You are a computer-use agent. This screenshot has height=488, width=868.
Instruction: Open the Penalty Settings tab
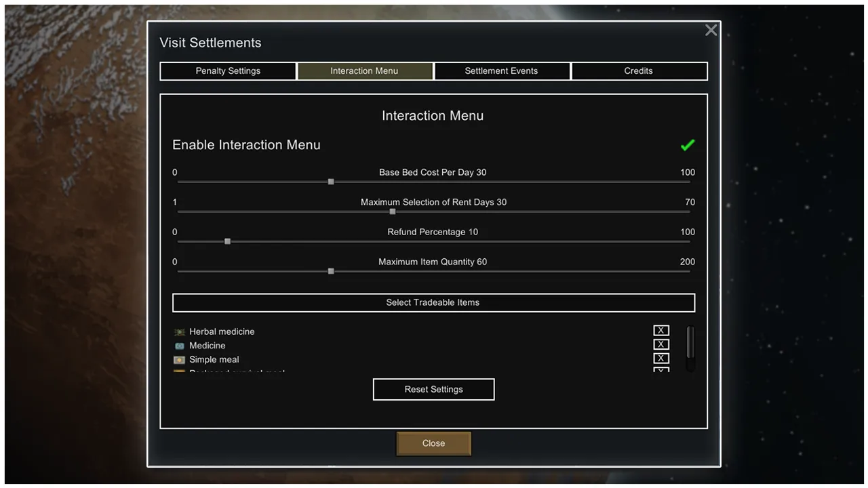228,71
